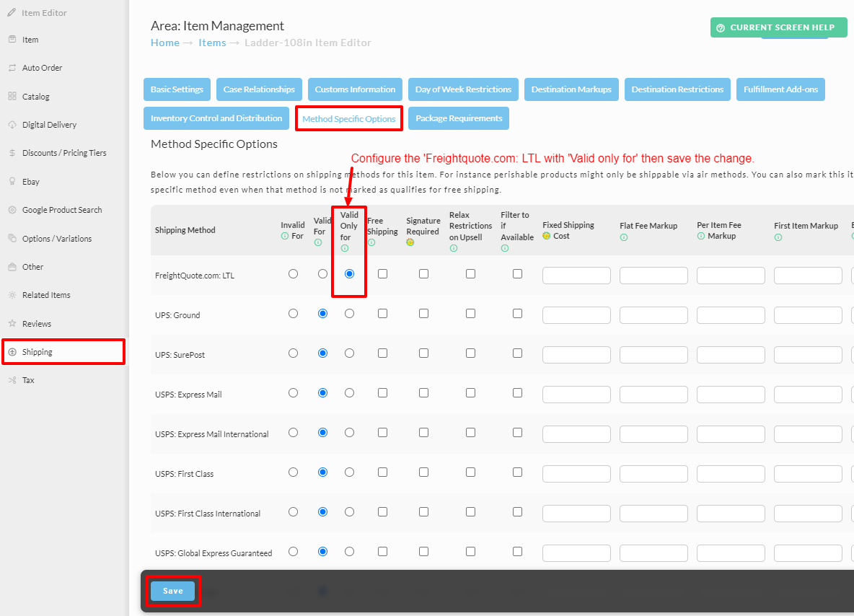The width and height of the screenshot is (854, 616).
Task: Check Filter to if Available for USPS: First Class
Action: [x=517, y=472]
